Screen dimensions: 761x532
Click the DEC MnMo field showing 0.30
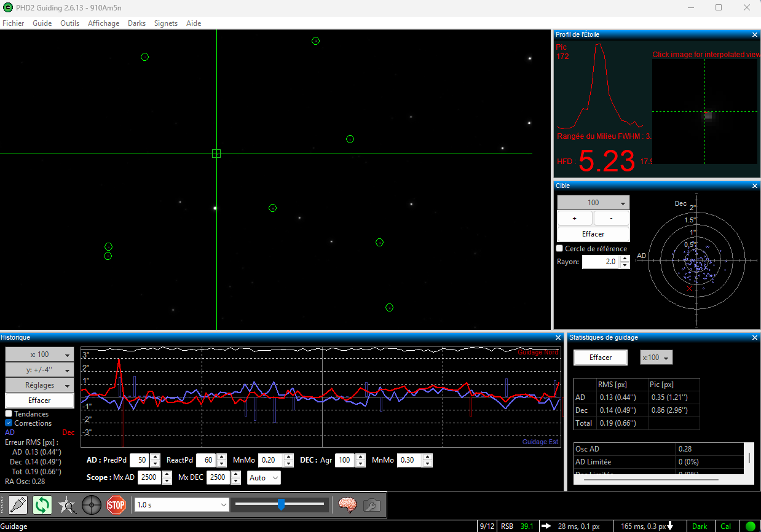tap(409, 460)
